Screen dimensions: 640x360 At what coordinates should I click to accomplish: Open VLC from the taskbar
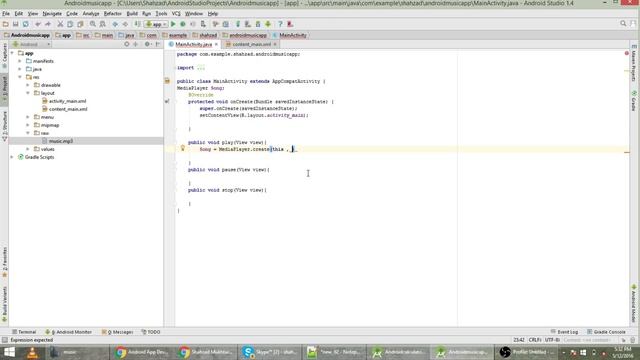click(x=33, y=352)
